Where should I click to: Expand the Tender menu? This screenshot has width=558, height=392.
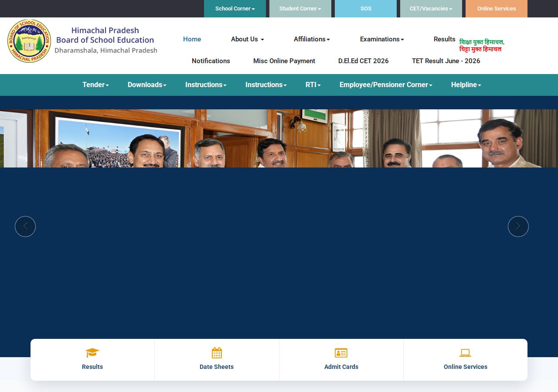pyautogui.click(x=95, y=85)
